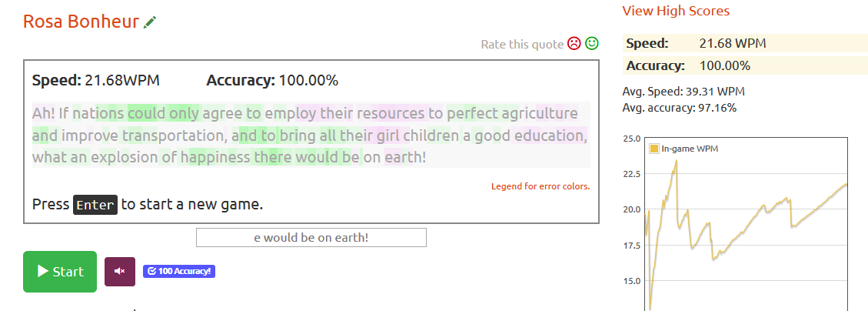
Task: Click the Avg. accuracy 97.16% text
Action: click(679, 107)
